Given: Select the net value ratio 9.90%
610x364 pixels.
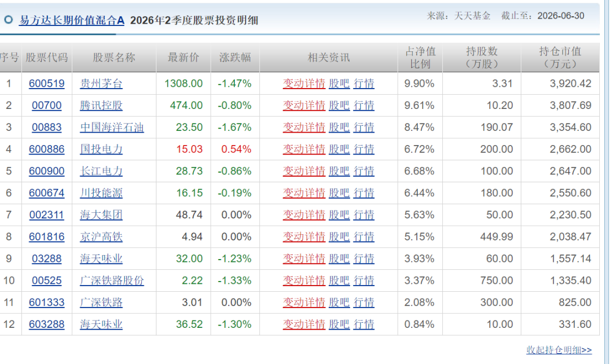Looking at the screenshot, I should click(419, 84).
